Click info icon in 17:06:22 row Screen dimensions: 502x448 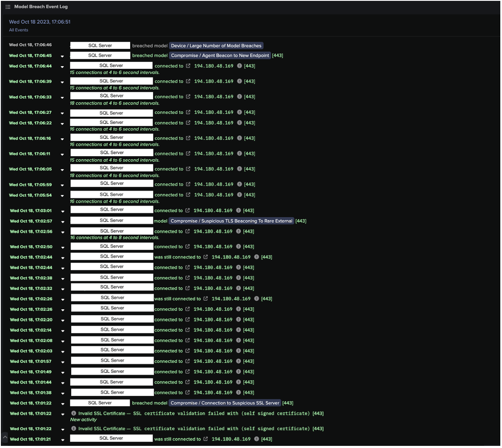click(x=240, y=123)
